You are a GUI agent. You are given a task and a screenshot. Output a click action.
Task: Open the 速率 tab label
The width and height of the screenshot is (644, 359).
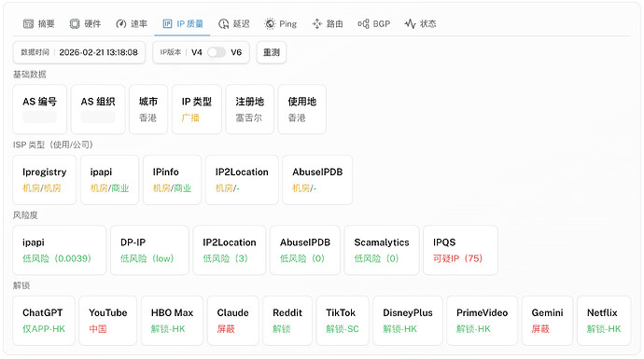(139, 24)
